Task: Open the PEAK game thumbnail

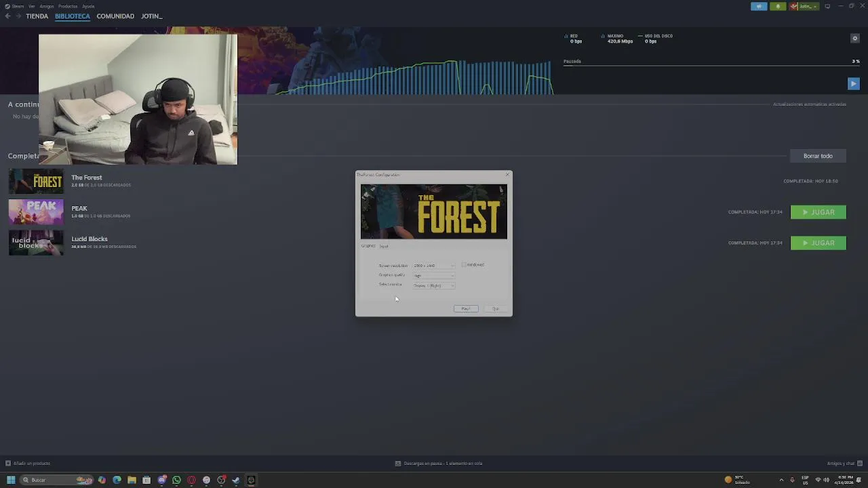Action: pos(36,212)
